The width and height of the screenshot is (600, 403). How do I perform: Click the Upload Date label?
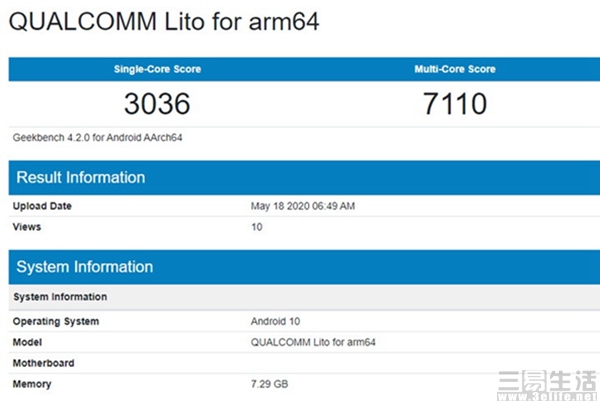(42, 206)
